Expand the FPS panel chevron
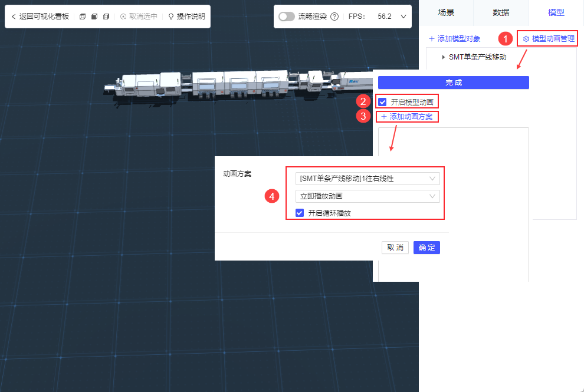Viewport: 584px width, 392px height. coord(403,17)
